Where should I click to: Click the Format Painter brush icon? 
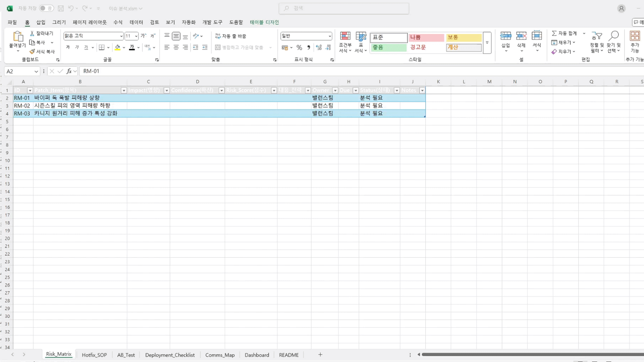coord(32,52)
